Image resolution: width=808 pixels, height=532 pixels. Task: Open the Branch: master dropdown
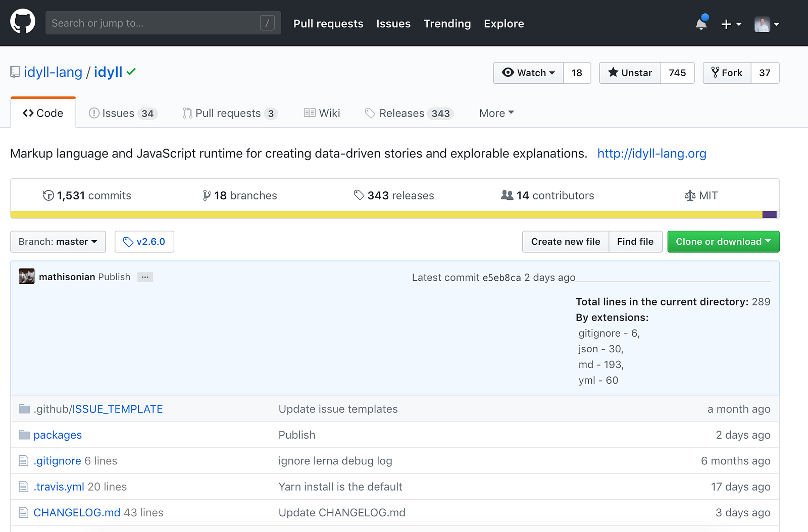(x=58, y=242)
